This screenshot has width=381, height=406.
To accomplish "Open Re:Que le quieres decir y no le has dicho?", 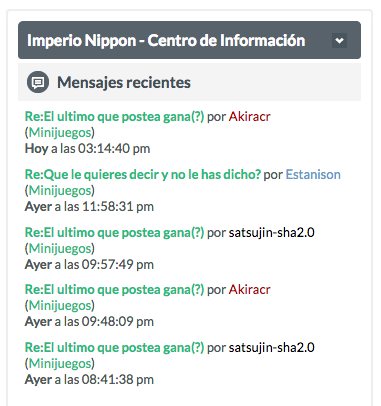I will (x=143, y=174).
